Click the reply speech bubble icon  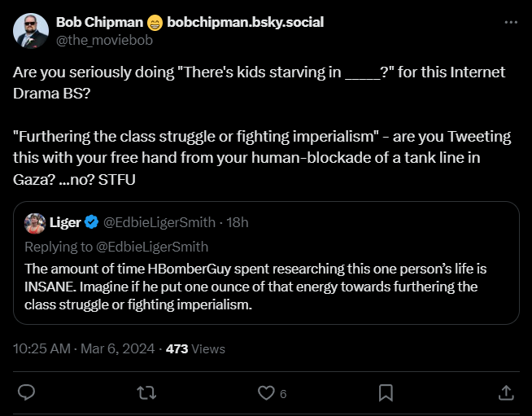pos(26,393)
